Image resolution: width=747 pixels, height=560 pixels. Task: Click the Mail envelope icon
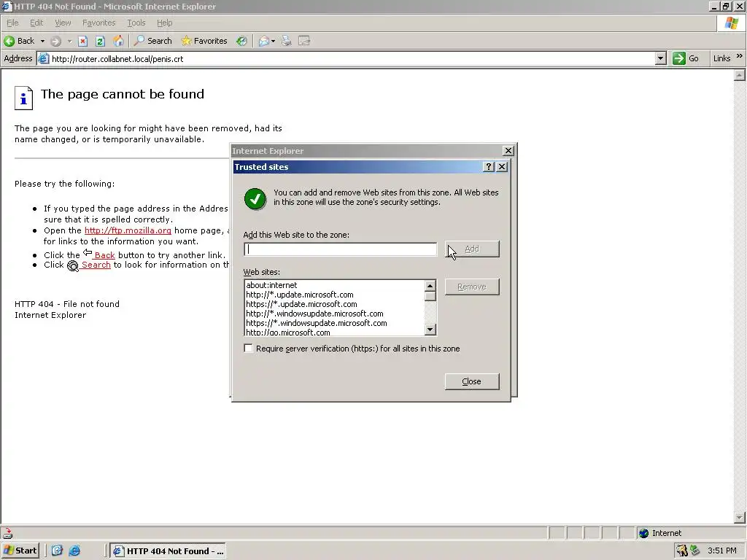coord(263,41)
